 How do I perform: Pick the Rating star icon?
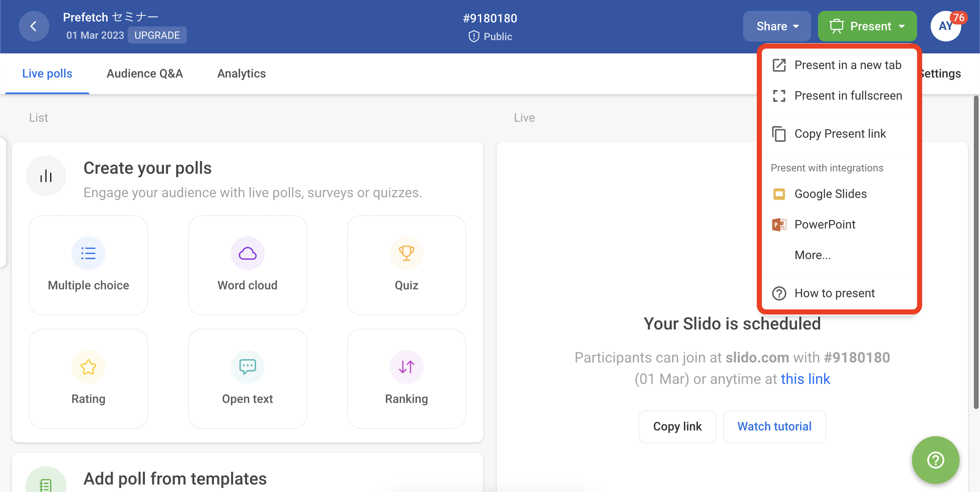pyautogui.click(x=88, y=367)
